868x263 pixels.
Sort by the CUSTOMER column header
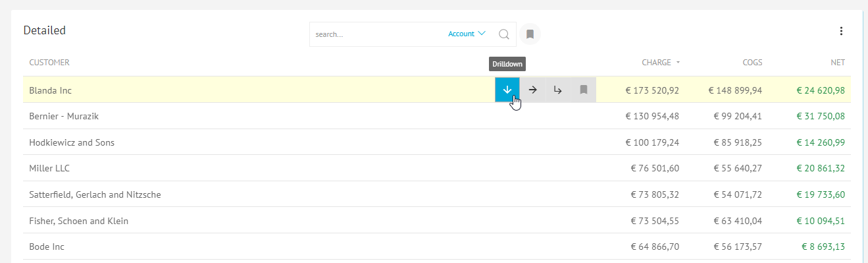click(x=49, y=63)
